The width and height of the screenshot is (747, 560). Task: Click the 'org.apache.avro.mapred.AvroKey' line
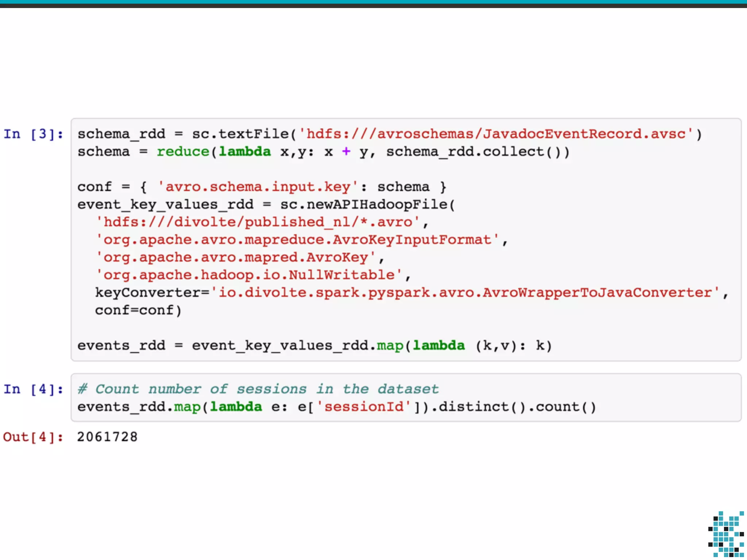[x=236, y=257]
